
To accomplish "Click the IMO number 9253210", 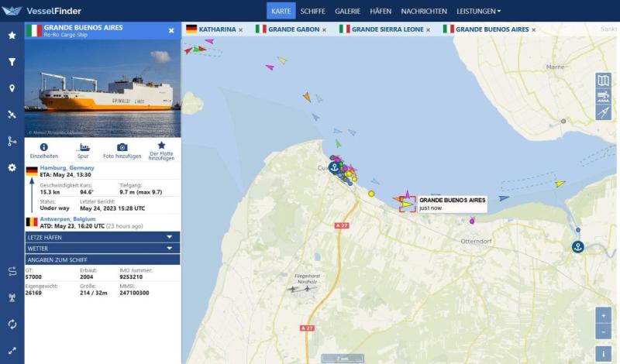I will coord(131,277).
